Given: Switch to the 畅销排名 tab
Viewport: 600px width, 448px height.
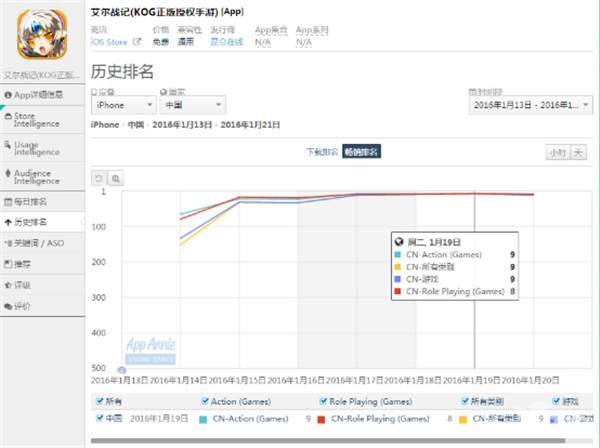Looking at the screenshot, I should [x=361, y=152].
